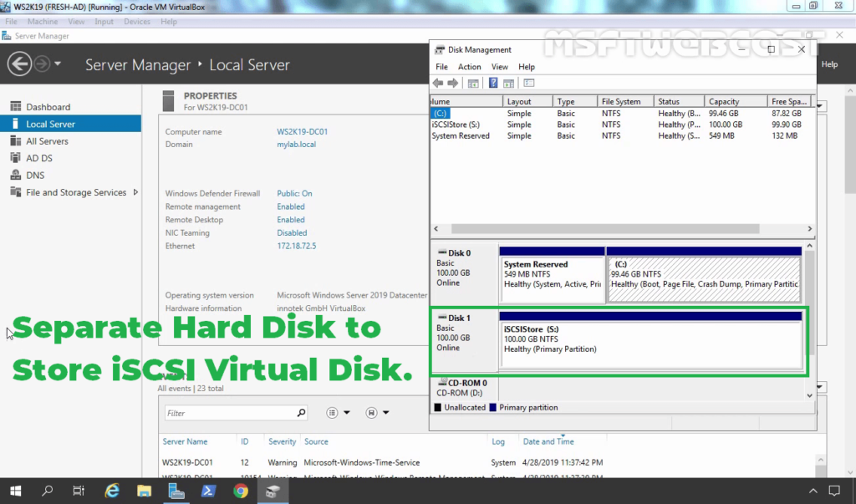Open Windows Defender Firewall Public: On link

click(x=294, y=193)
